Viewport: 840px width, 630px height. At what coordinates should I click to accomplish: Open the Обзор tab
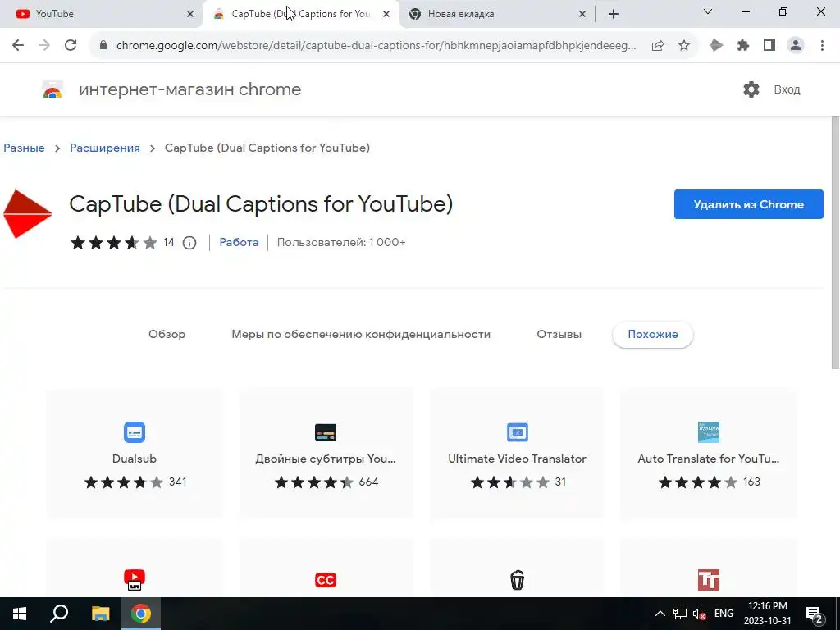[x=167, y=335]
